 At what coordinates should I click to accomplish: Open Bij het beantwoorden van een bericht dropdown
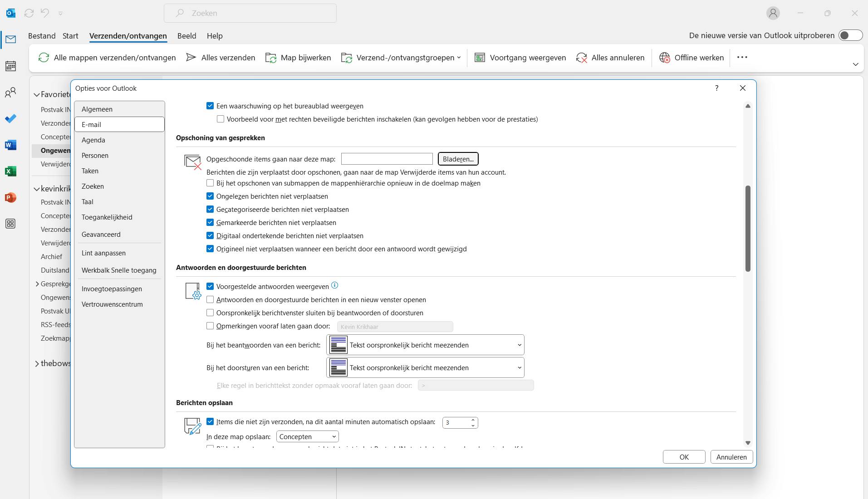425,345
